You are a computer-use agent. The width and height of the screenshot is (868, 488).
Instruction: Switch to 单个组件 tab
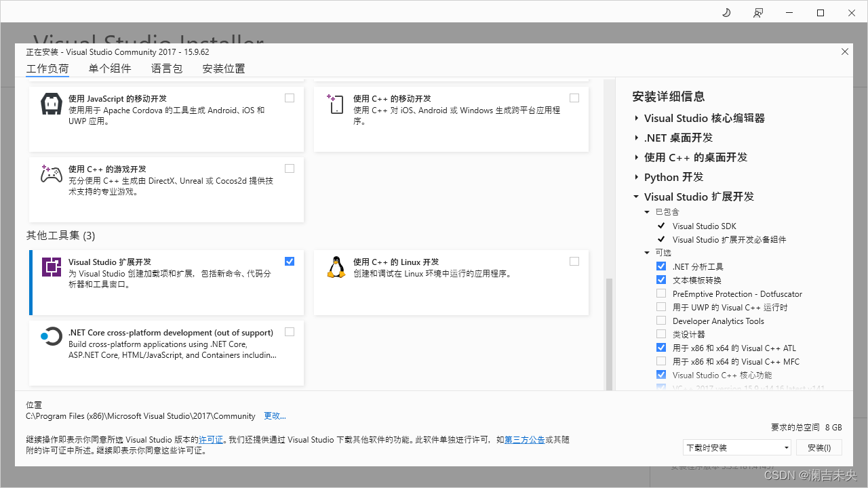pos(110,68)
